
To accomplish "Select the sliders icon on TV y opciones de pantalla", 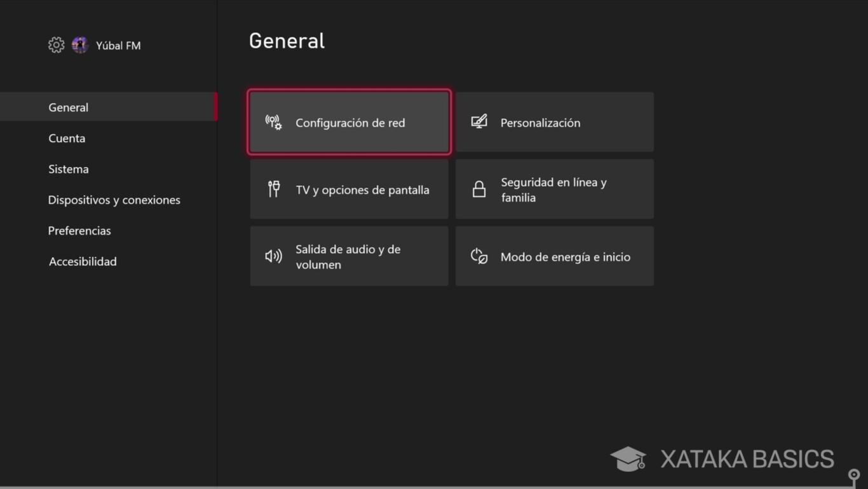I will (273, 189).
